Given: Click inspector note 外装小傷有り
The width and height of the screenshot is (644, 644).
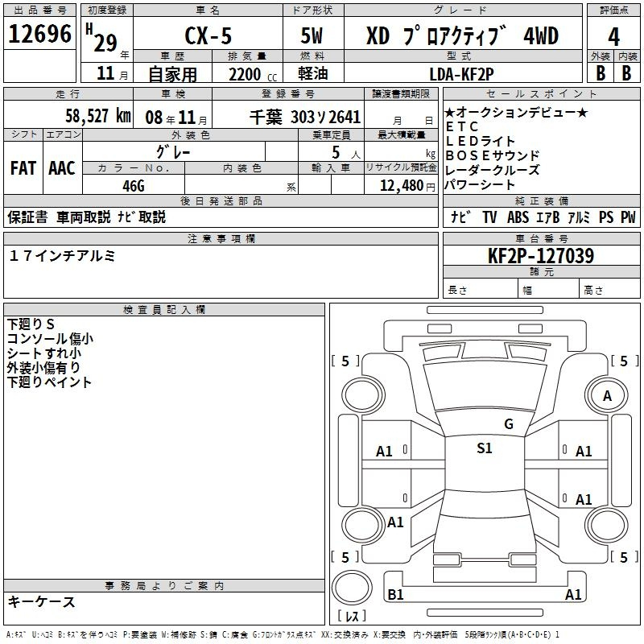Looking at the screenshot, I should pyautogui.click(x=43, y=368).
